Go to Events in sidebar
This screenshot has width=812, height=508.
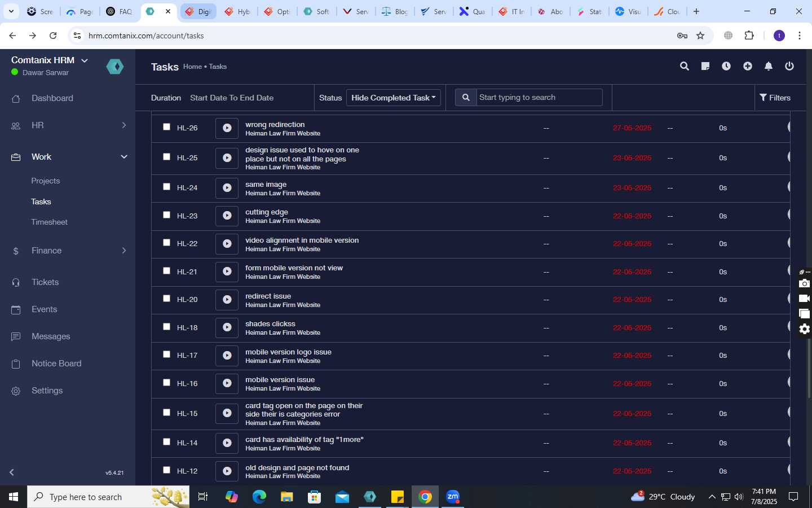click(45, 309)
